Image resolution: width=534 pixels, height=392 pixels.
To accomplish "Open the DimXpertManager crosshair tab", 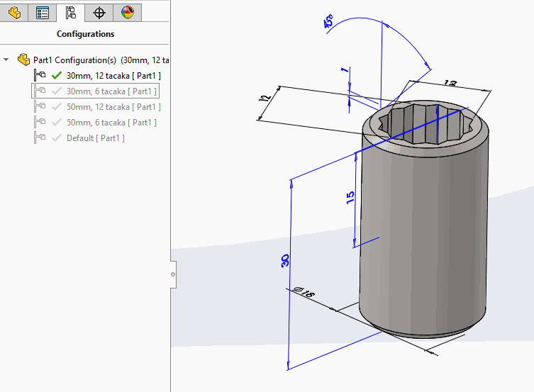I will 99,12.
